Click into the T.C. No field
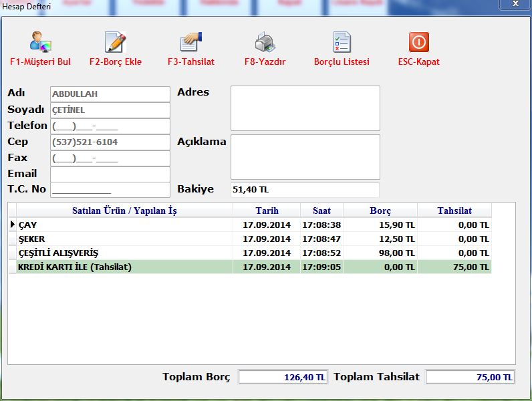This screenshot has height=401, width=532. tap(110, 190)
